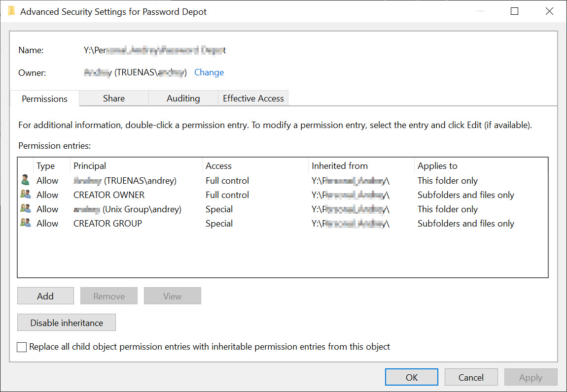Image resolution: width=567 pixels, height=392 pixels.
Task: Click Disable inheritance button
Action: 67,322
